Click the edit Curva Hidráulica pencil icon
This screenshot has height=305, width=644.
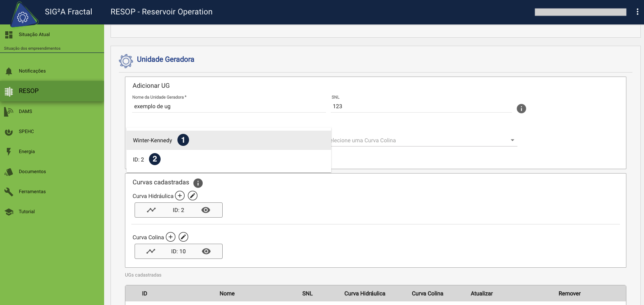pyautogui.click(x=193, y=196)
